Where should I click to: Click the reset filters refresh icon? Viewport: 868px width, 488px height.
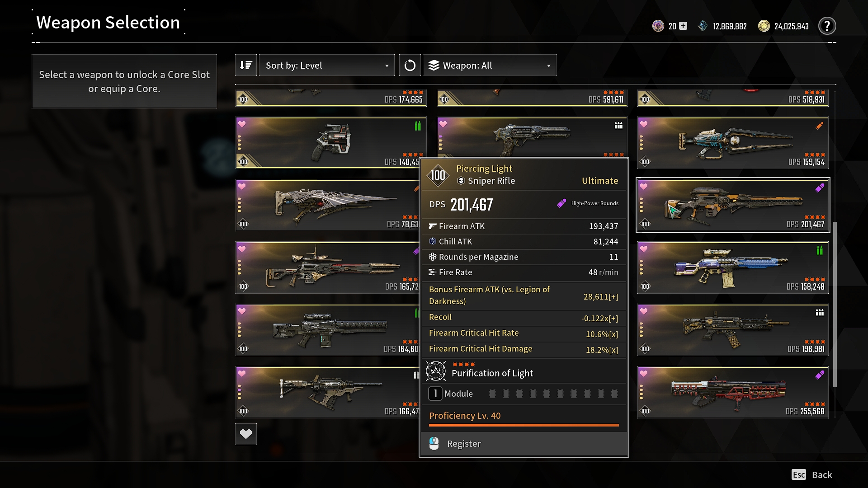point(410,66)
